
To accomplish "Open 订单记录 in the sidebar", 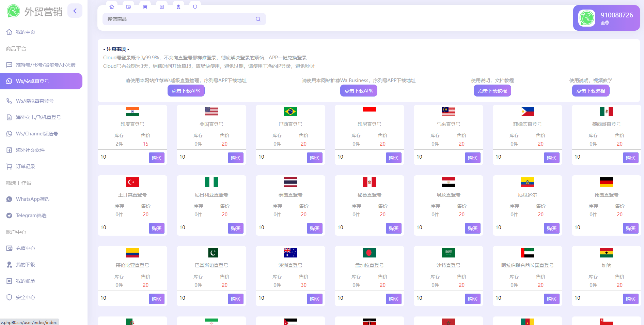I will [26, 166].
